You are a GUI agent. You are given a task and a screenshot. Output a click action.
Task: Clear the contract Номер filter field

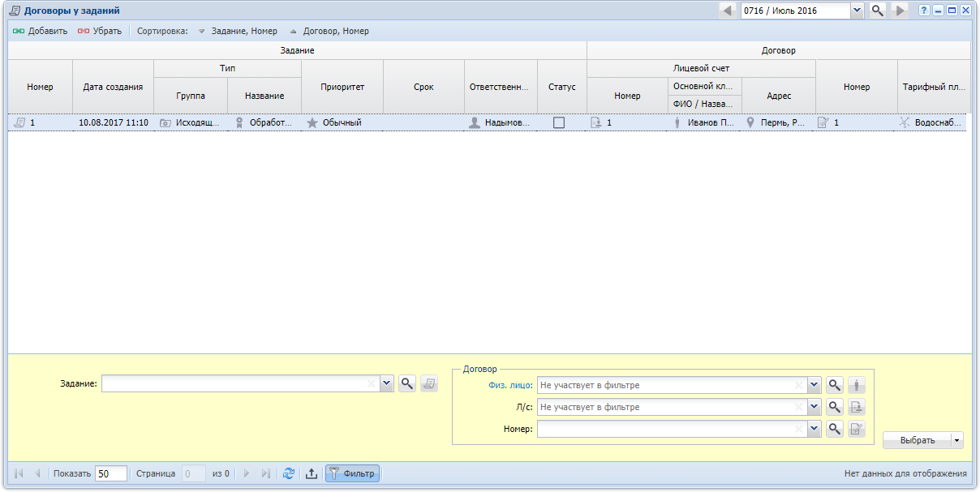(x=799, y=429)
